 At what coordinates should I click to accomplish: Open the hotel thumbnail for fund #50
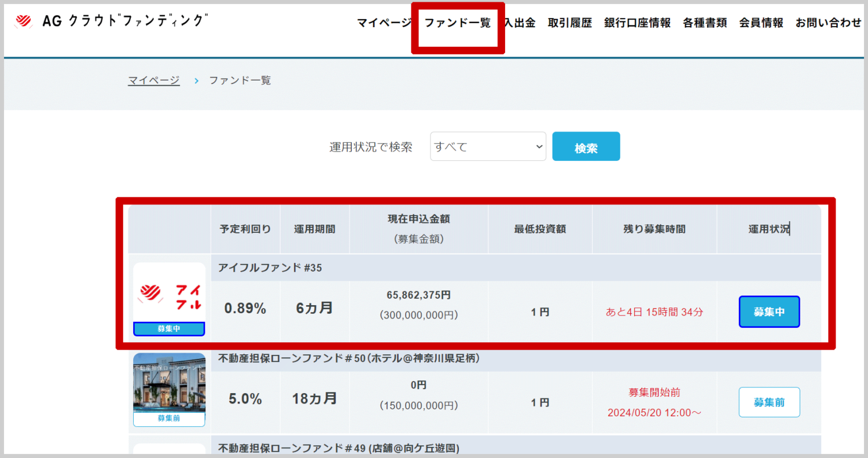point(169,383)
